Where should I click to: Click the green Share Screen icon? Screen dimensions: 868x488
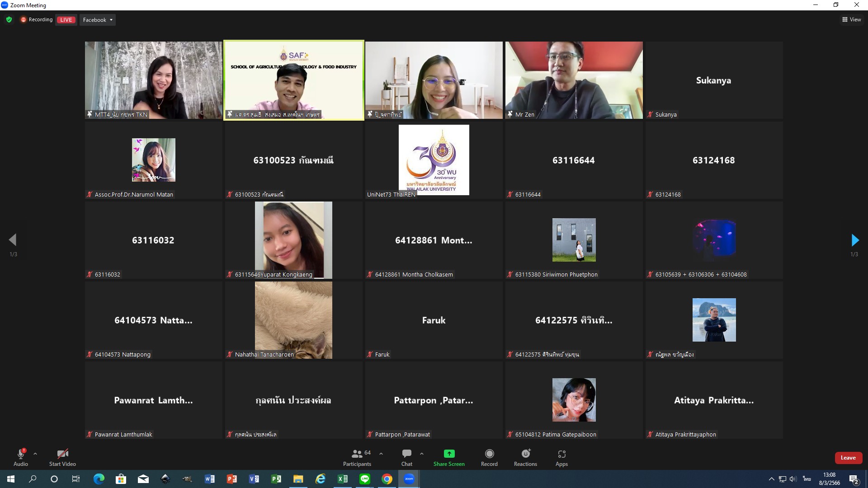point(449,454)
